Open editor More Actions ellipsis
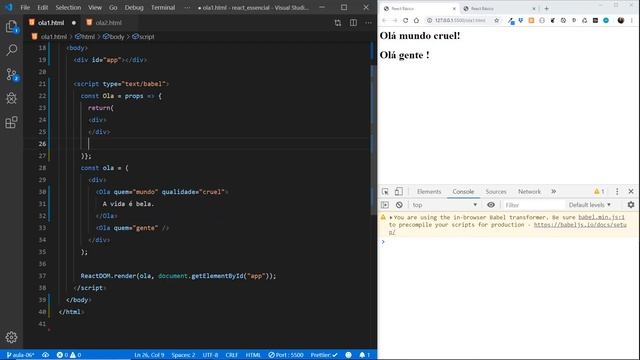 tap(368, 23)
